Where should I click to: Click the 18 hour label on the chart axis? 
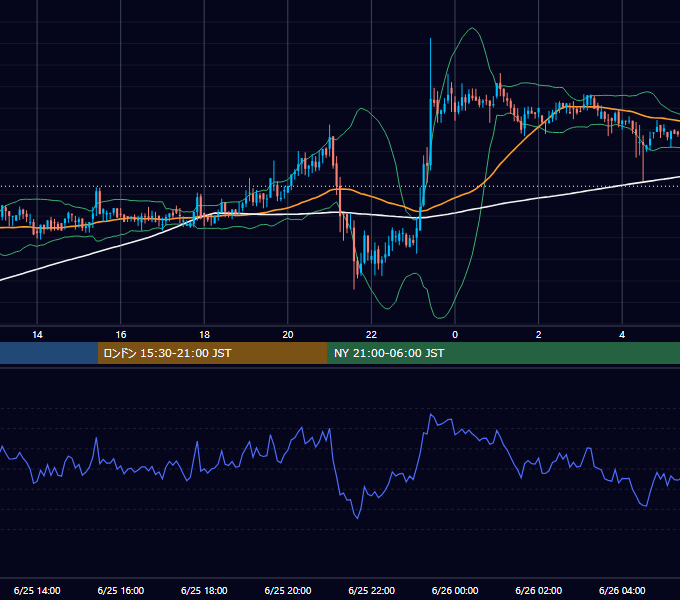click(204, 335)
